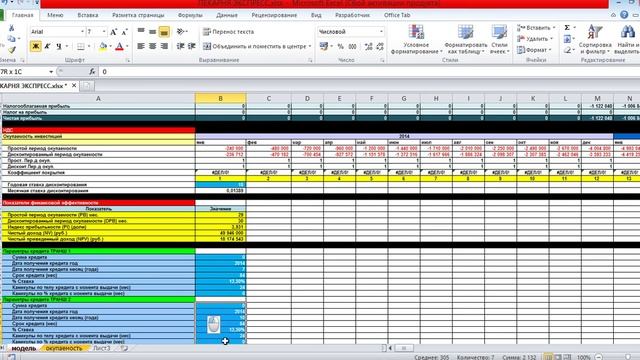Open Удалить cells dropdown
Screen dimensions: 640x360
(x=535, y=39)
